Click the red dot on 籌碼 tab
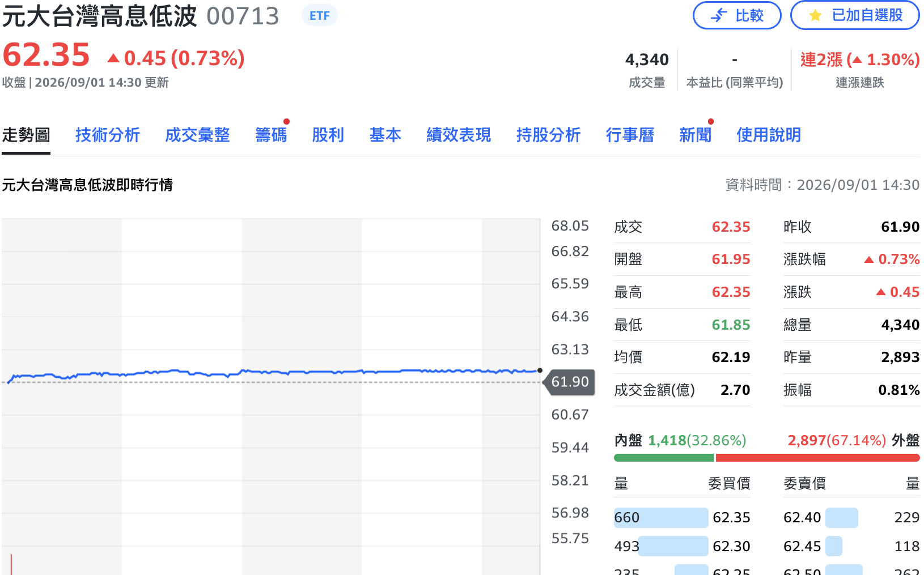This screenshot has width=924, height=575. 287,121
